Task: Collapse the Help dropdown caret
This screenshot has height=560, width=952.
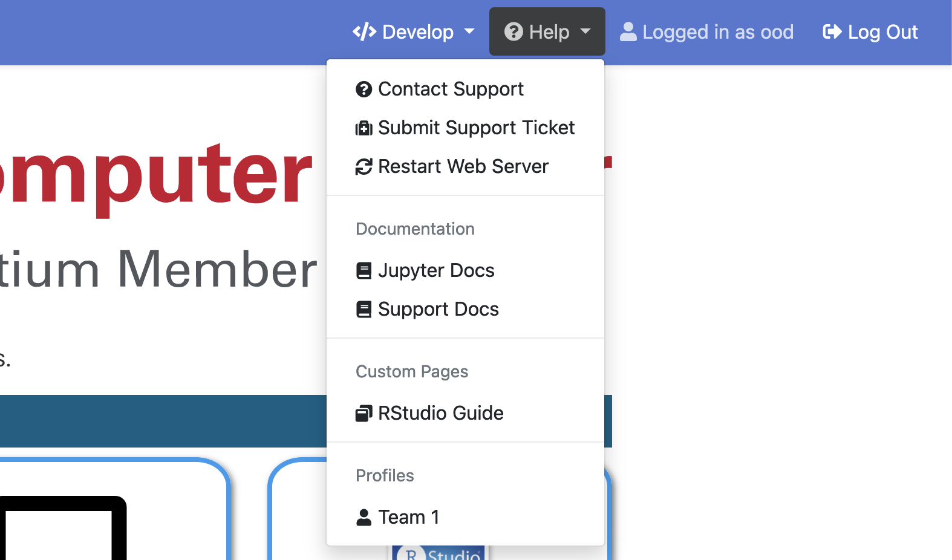Action: (x=585, y=31)
